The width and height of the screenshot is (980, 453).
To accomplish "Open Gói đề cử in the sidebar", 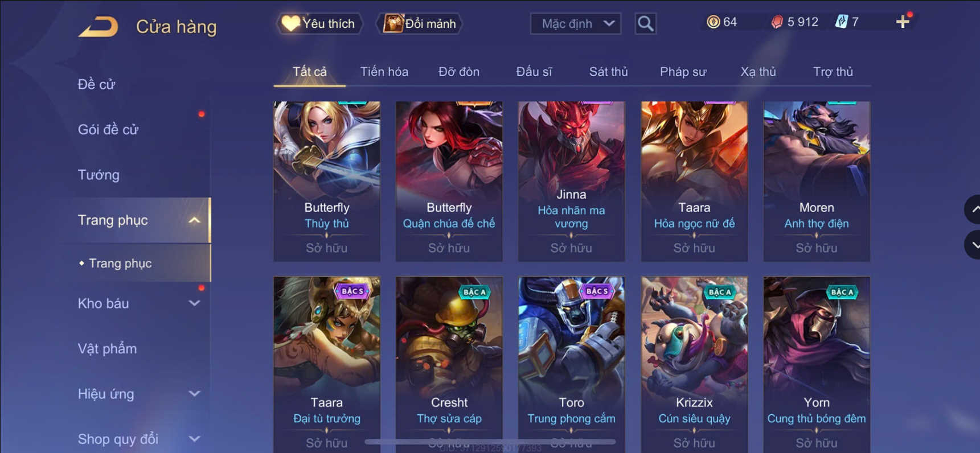I will point(108,130).
